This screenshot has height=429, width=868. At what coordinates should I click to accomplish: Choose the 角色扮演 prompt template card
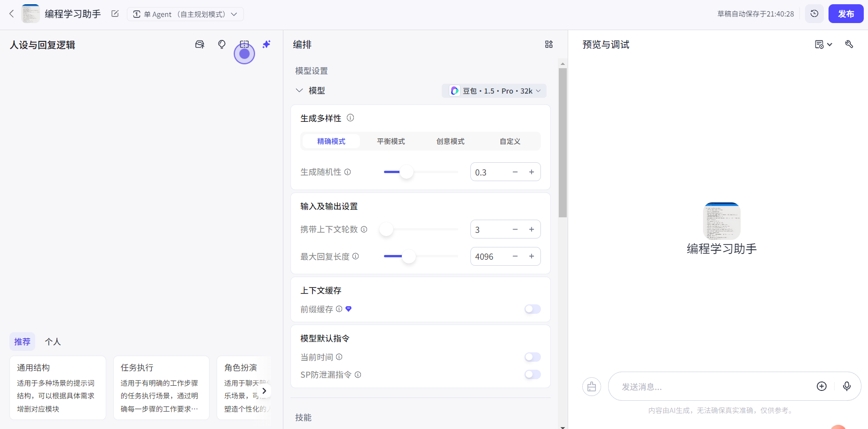[244, 388]
